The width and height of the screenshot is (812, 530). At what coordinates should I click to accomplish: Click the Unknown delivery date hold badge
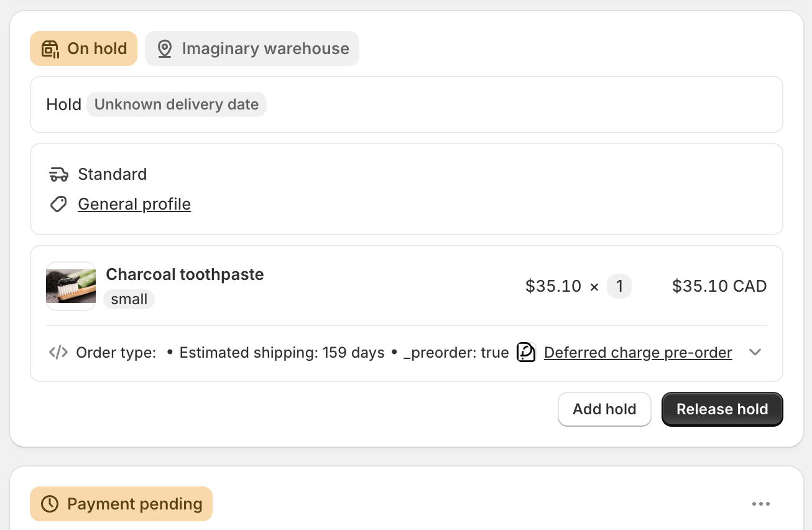(x=177, y=105)
